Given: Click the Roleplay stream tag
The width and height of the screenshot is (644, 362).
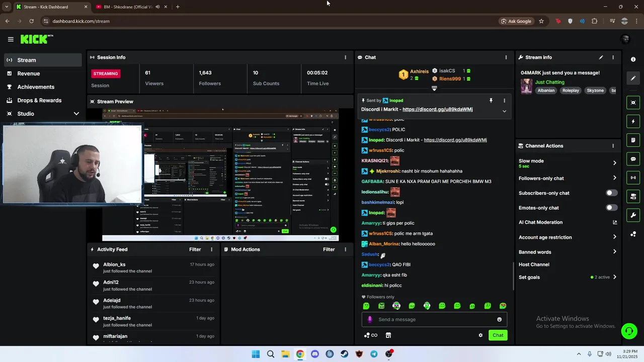Looking at the screenshot, I should tap(571, 90).
